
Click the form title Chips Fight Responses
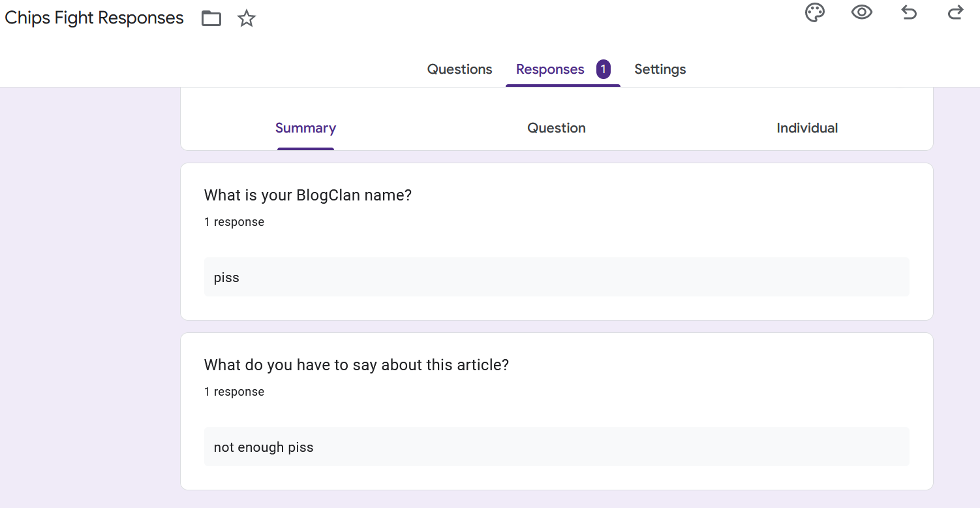pos(95,18)
